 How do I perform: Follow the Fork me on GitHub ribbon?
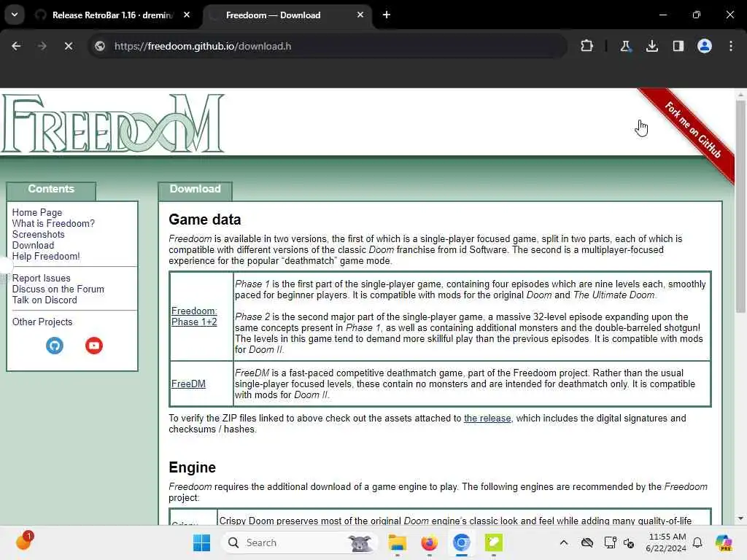click(x=693, y=130)
